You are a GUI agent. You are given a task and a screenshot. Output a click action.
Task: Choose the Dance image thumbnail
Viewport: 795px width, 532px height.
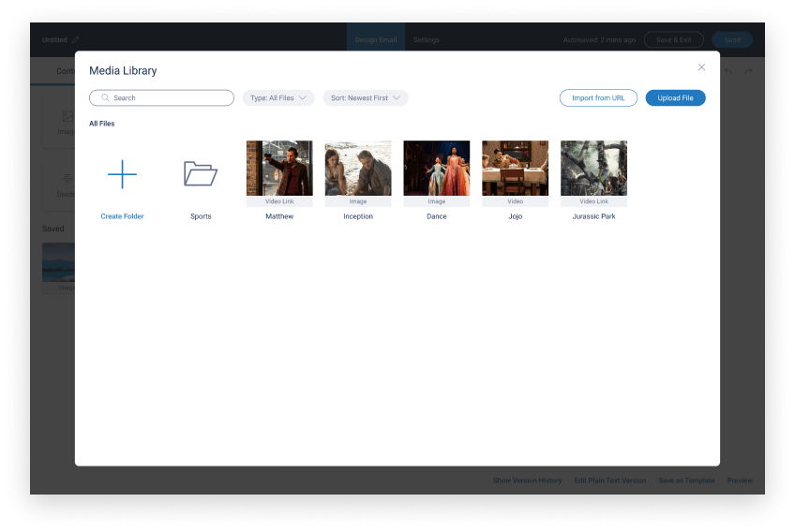(437, 169)
